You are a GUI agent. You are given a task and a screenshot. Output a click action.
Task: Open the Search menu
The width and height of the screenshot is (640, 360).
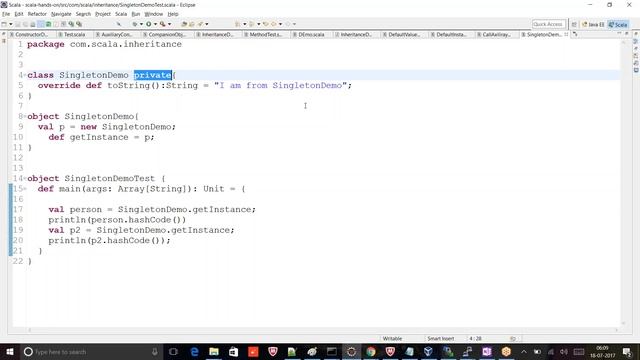coord(83,14)
